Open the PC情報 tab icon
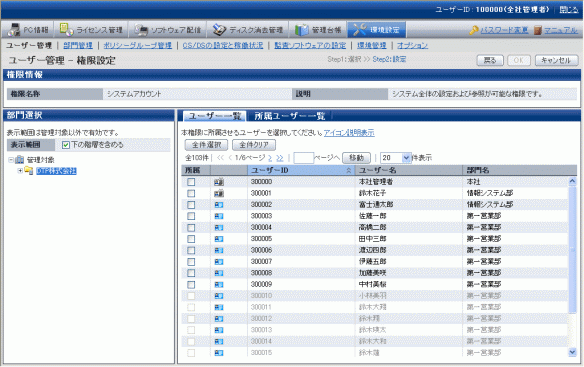 coord(14,30)
